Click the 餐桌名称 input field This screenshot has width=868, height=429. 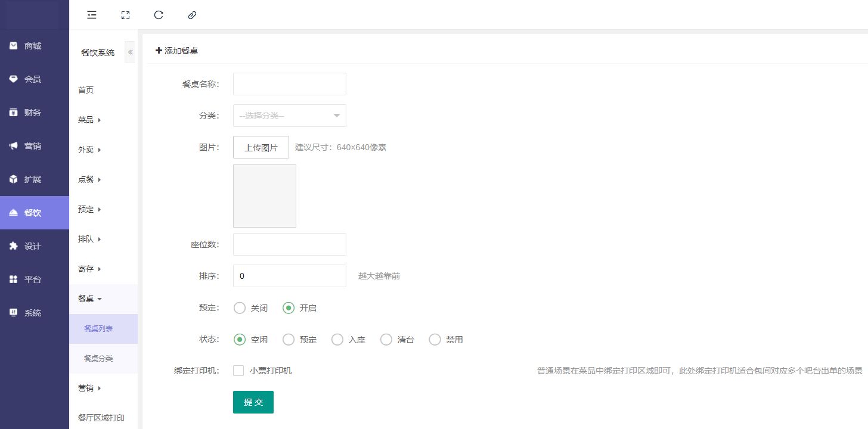pos(289,84)
